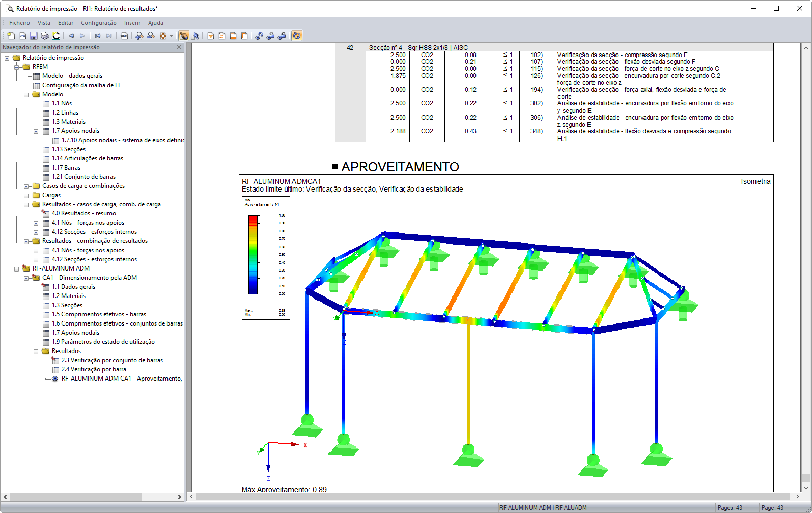Screen dimensions: 812x513
Task: Click the black-and-white circular arrow toolbar icon
Action: pyautogui.click(x=56, y=36)
